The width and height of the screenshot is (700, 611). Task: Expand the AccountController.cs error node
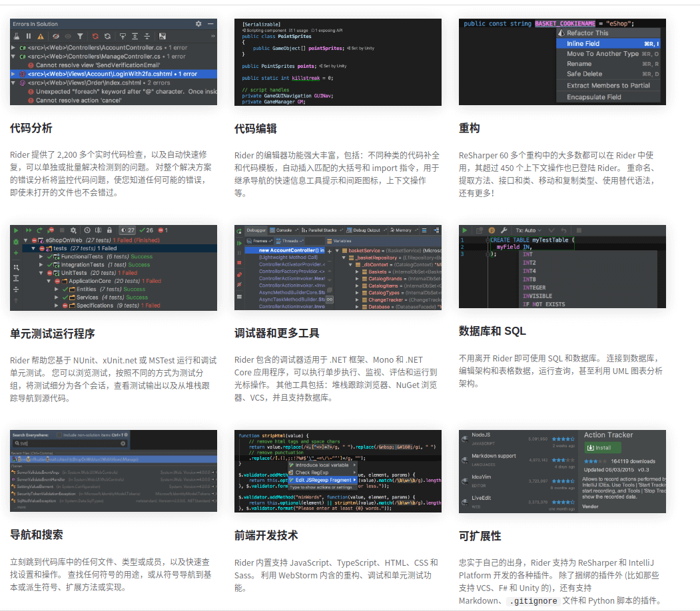(13, 48)
